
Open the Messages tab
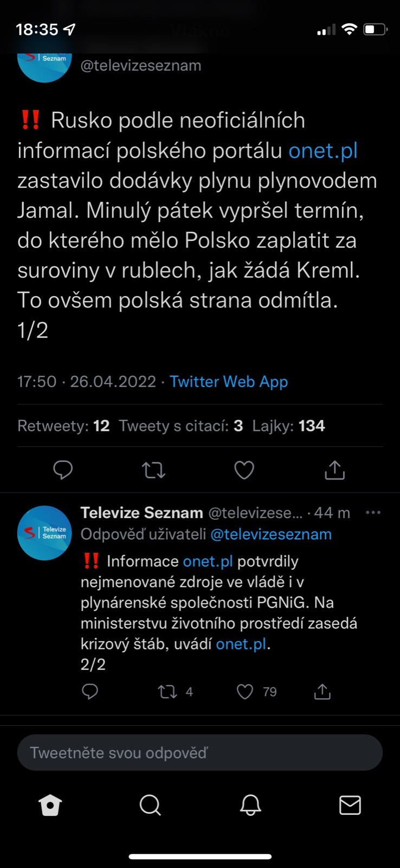pos(350,806)
